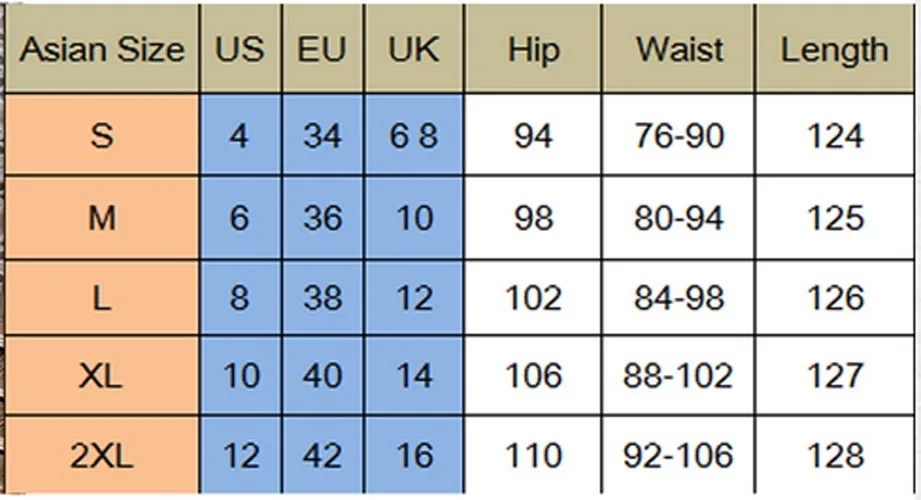The width and height of the screenshot is (921, 500).
Task: Select the 2XL size row label
Action: point(102,456)
